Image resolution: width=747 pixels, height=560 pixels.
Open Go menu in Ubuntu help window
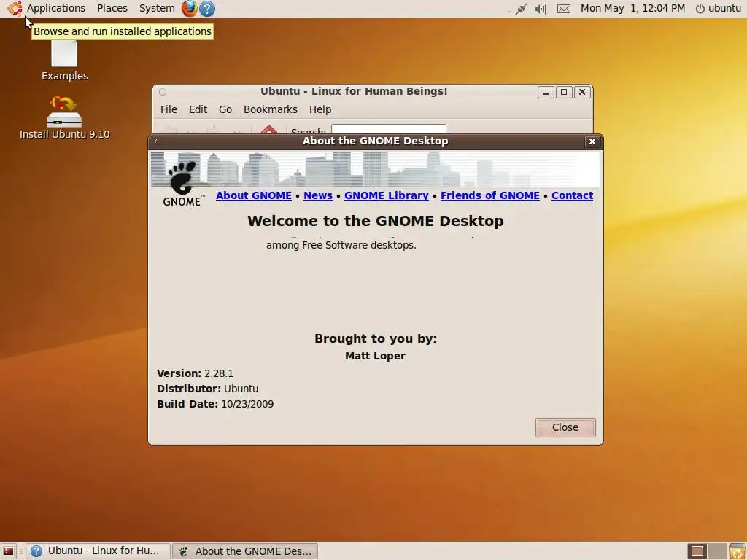(225, 109)
